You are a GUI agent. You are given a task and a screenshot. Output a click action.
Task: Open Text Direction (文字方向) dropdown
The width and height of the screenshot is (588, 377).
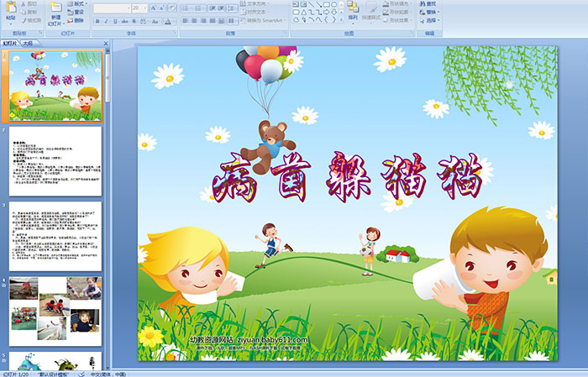(x=255, y=3)
